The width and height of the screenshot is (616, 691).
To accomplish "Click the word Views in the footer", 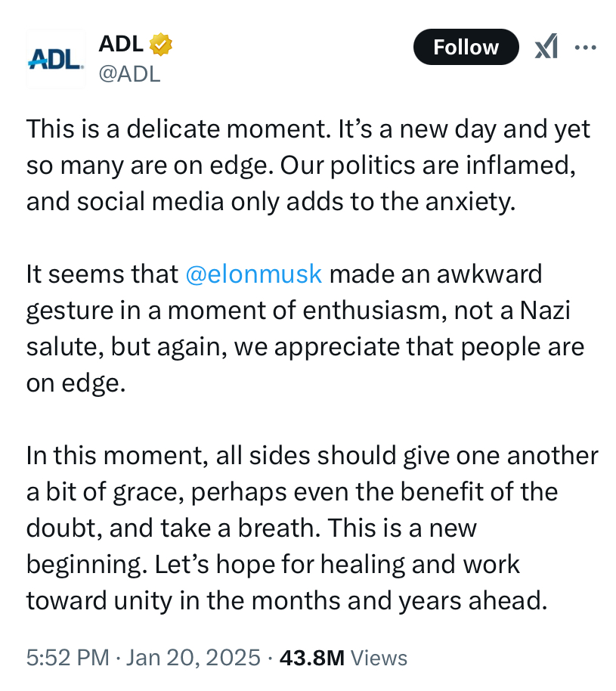I will [x=379, y=658].
